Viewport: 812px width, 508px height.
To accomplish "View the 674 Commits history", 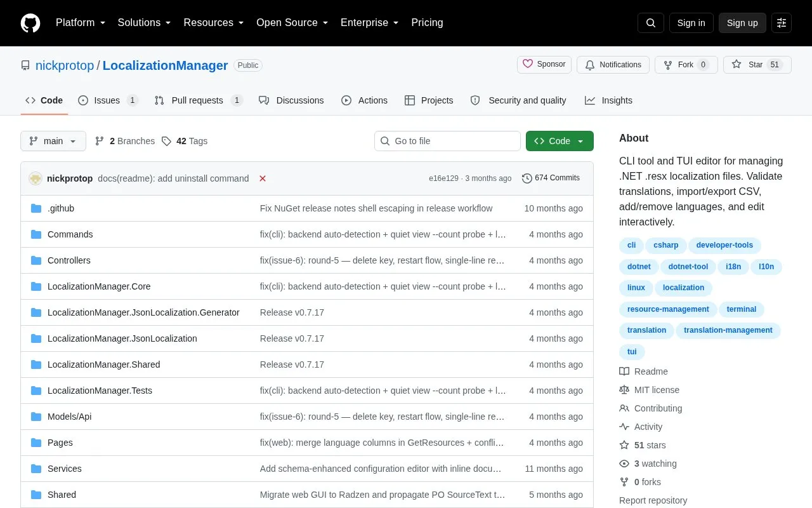I will point(551,178).
